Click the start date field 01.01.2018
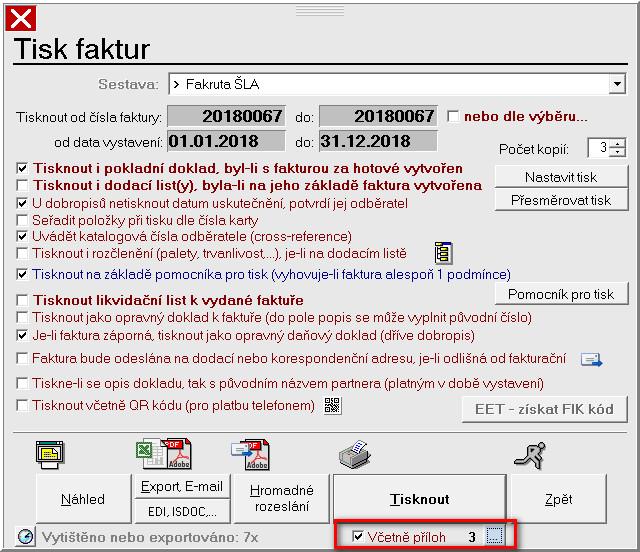This screenshot has width=640, height=552. pos(226,141)
